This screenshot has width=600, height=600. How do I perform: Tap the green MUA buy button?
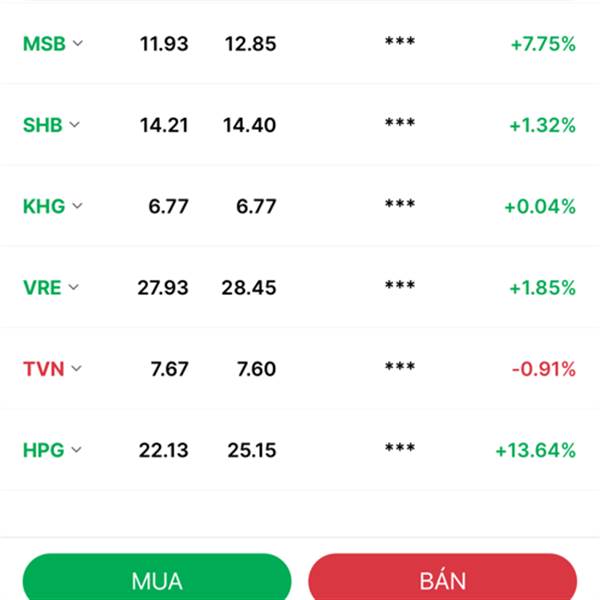[157, 577]
